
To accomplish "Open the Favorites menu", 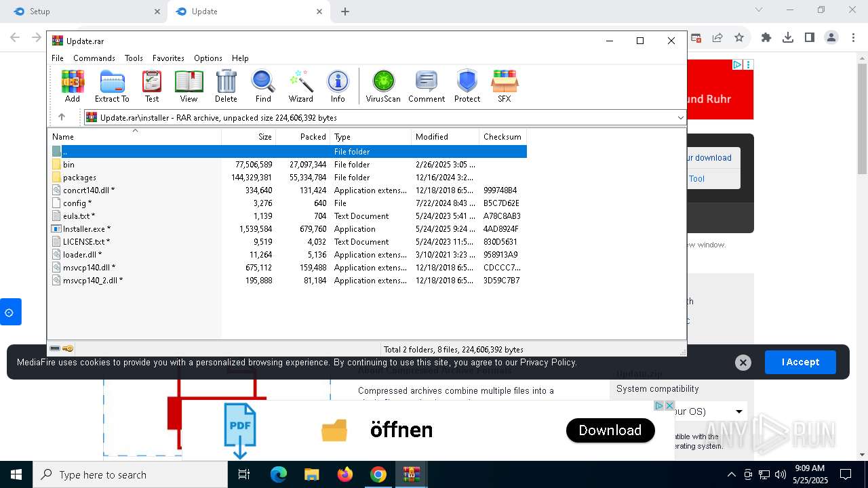I will coord(168,58).
